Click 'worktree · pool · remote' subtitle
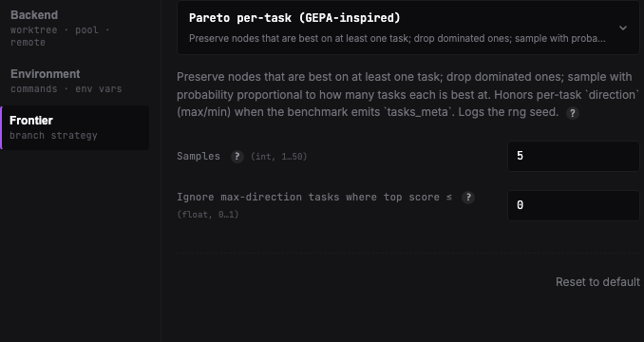Viewport: 644px width, 342px height. [60, 36]
